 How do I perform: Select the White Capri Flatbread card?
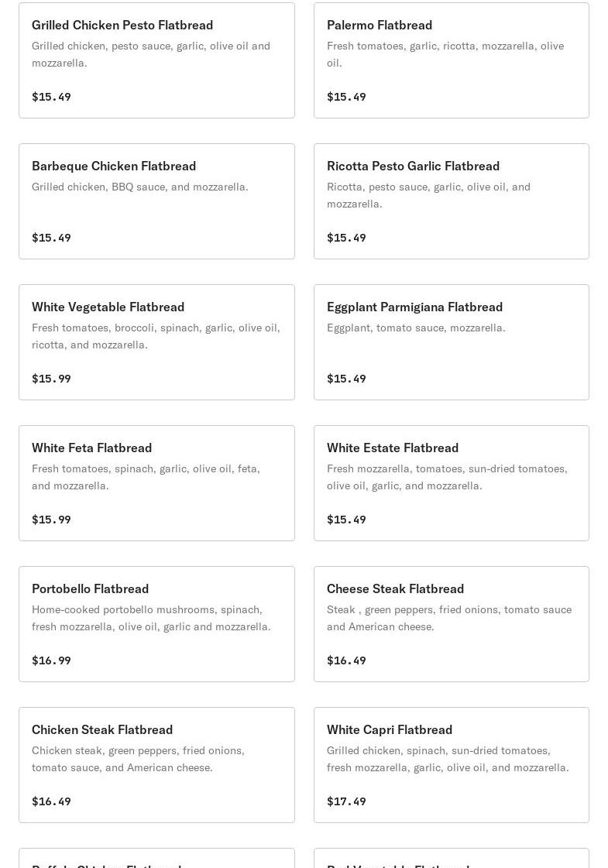[451, 765]
